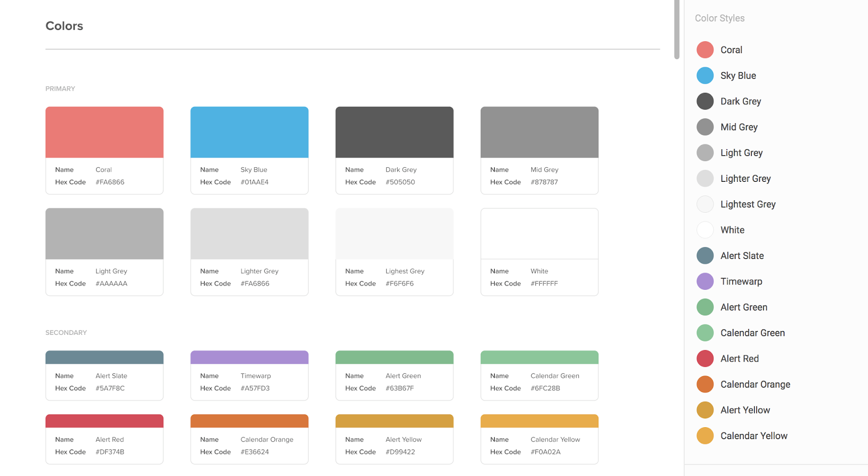Click the Coral name in its card
868x476 pixels.
[x=104, y=170]
